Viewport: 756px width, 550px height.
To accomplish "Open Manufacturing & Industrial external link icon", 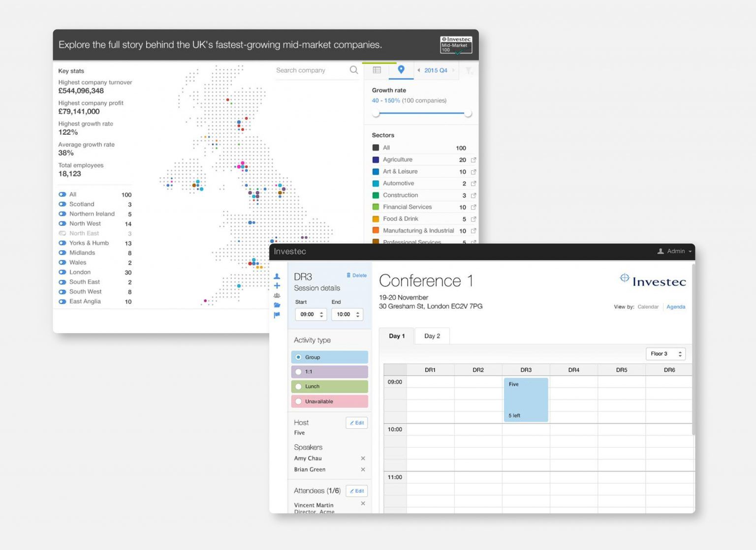I will pyautogui.click(x=473, y=231).
